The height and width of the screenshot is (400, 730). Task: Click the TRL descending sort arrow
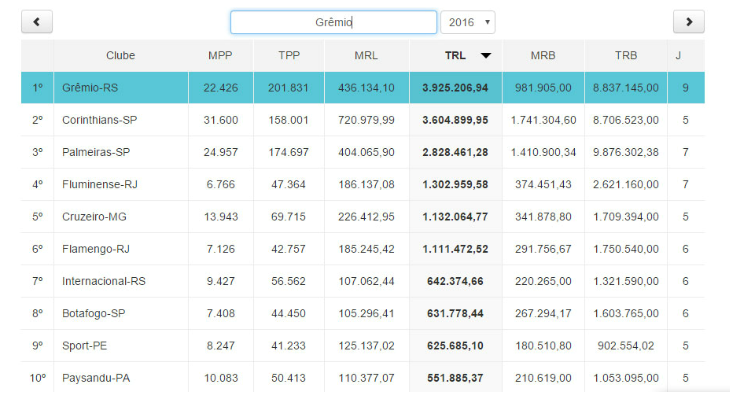(x=486, y=56)
